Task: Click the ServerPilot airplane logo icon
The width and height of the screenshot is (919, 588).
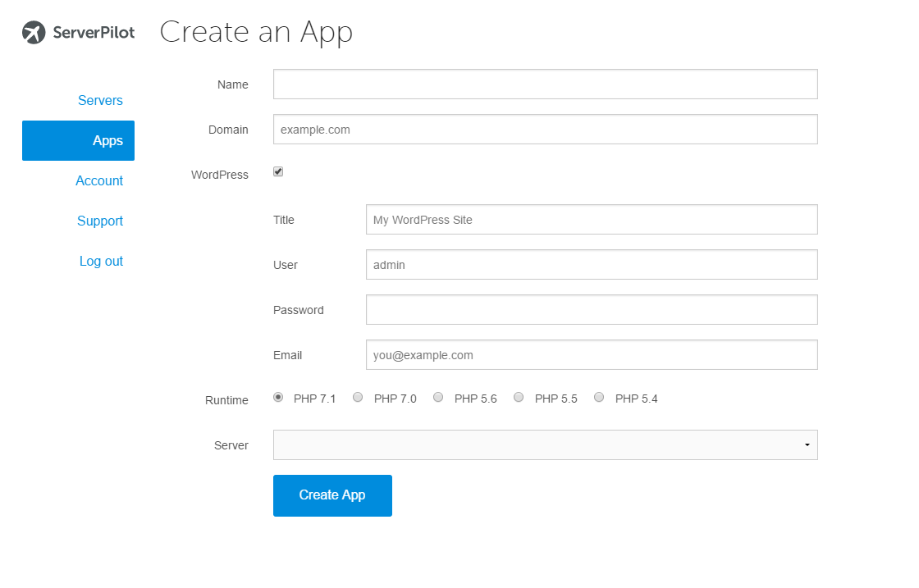Action: coord(34,33)
